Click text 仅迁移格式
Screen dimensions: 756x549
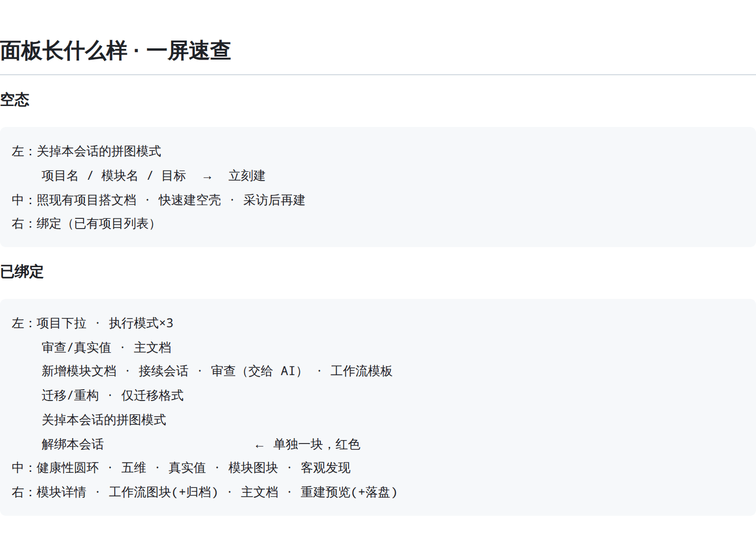coord(152,396)
